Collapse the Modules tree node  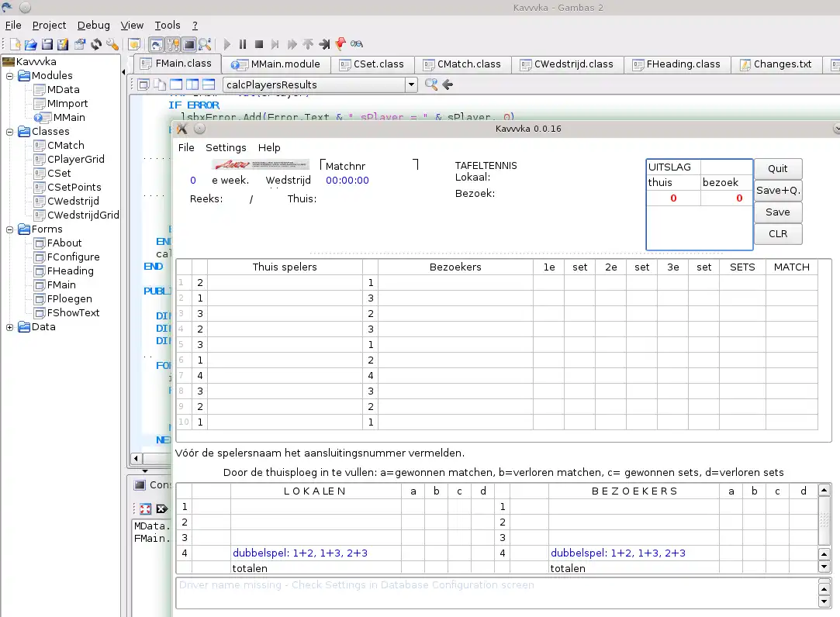(10, 76)
